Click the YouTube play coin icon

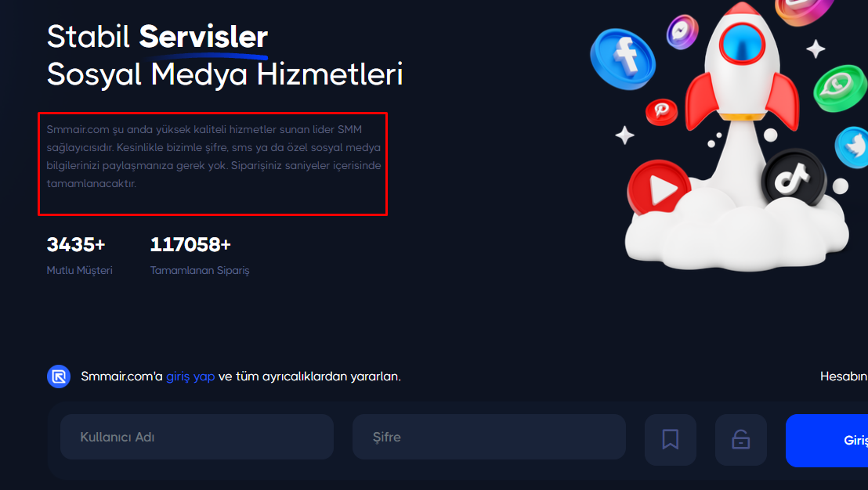pos(659,189)
